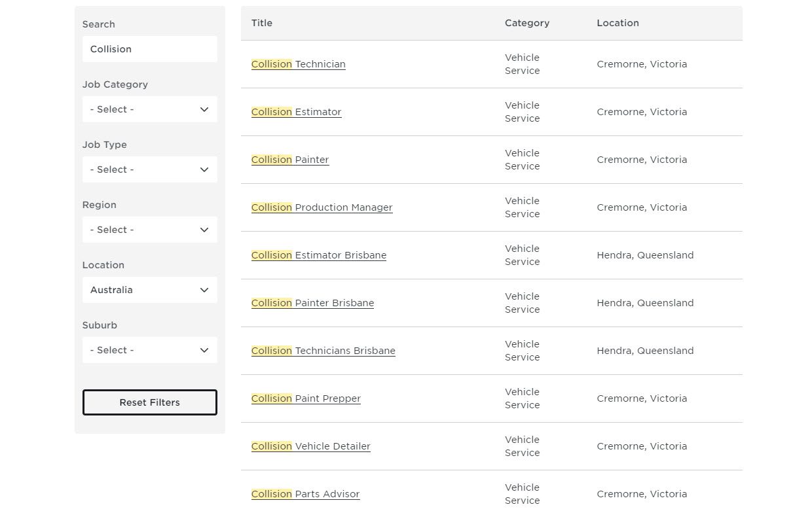Click Vehicle Service in Production Manager row

coord(522,207)
